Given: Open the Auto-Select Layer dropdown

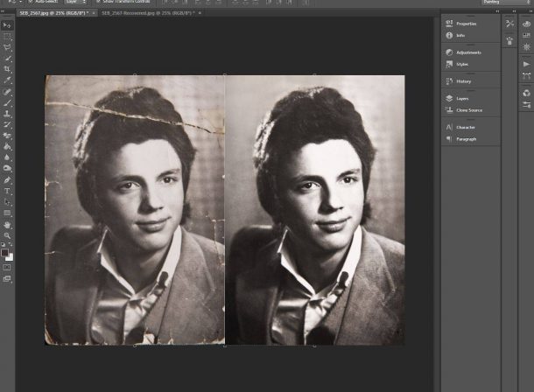Looking at the screenshot, I should [x=76, y=2].
